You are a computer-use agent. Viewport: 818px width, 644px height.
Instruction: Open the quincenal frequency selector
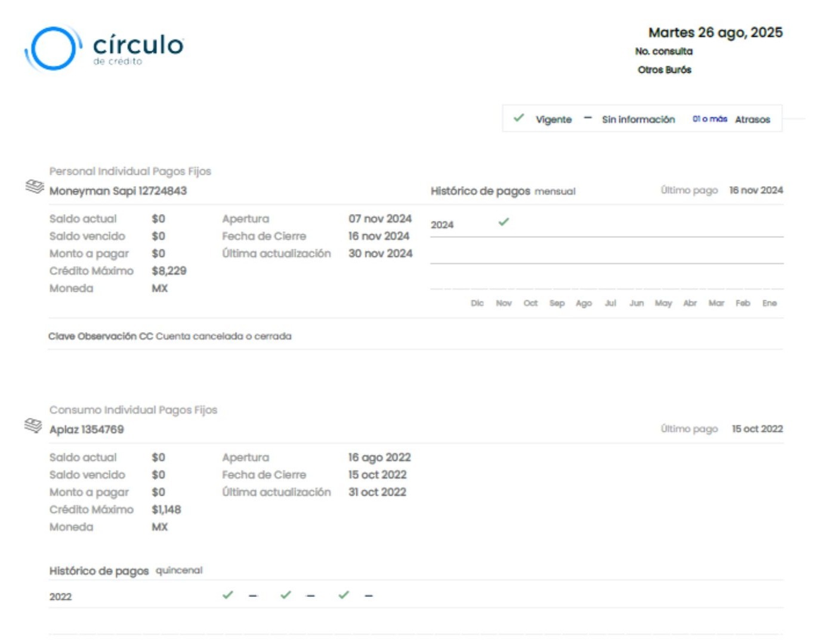[180, 570]
